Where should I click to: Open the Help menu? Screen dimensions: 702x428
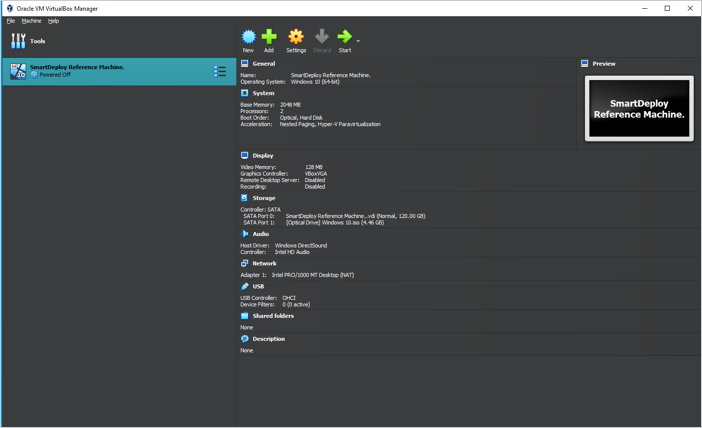point(53,21)
